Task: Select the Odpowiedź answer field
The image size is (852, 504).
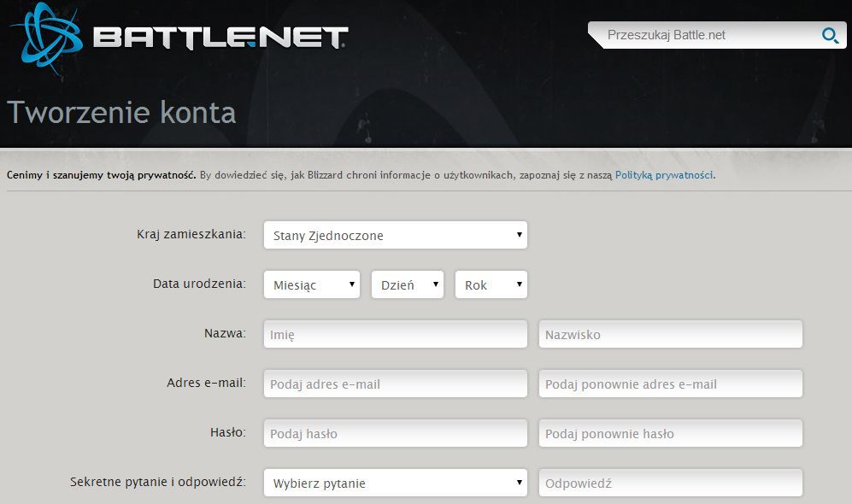Action: click(x=671, y=483)
